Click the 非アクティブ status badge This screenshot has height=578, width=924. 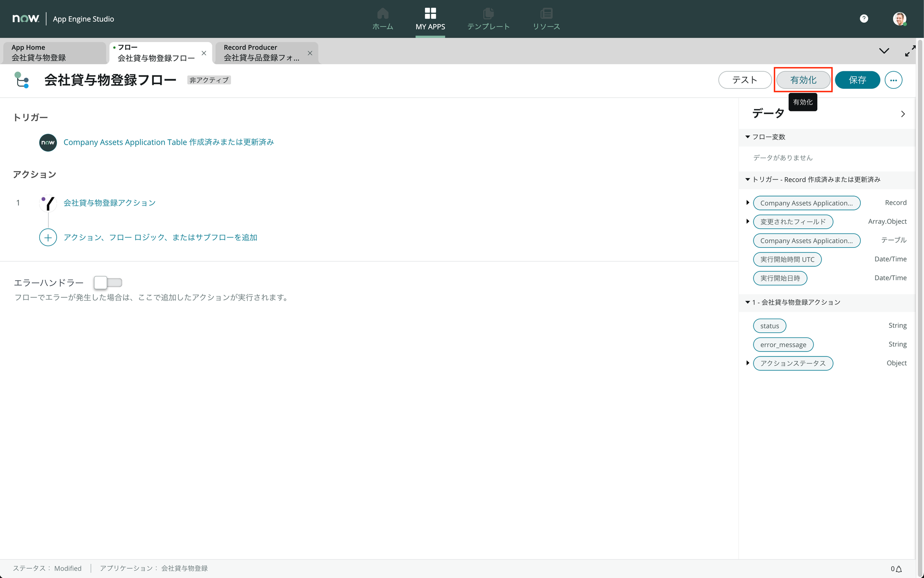coord(209,80)
